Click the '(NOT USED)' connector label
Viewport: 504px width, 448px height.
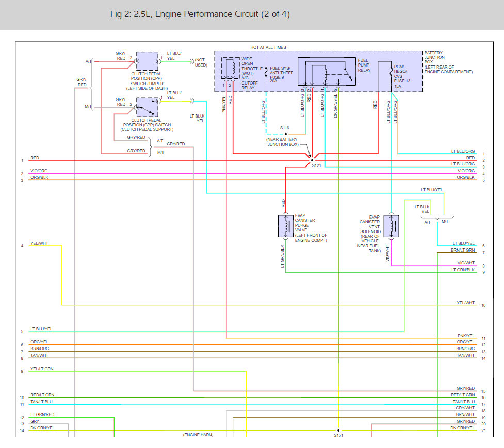coord(201,62)
